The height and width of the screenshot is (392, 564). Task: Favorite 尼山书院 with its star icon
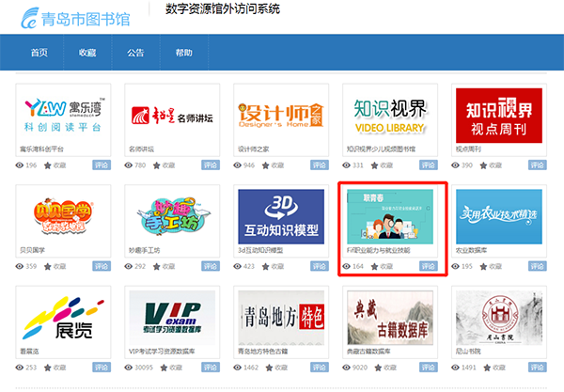[487, 368]
